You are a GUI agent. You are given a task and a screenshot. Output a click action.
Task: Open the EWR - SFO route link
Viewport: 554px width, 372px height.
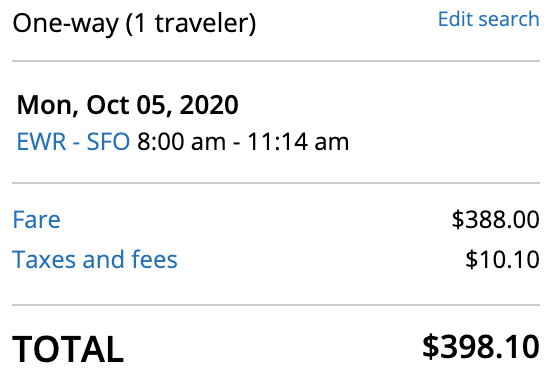click(73, 142)
